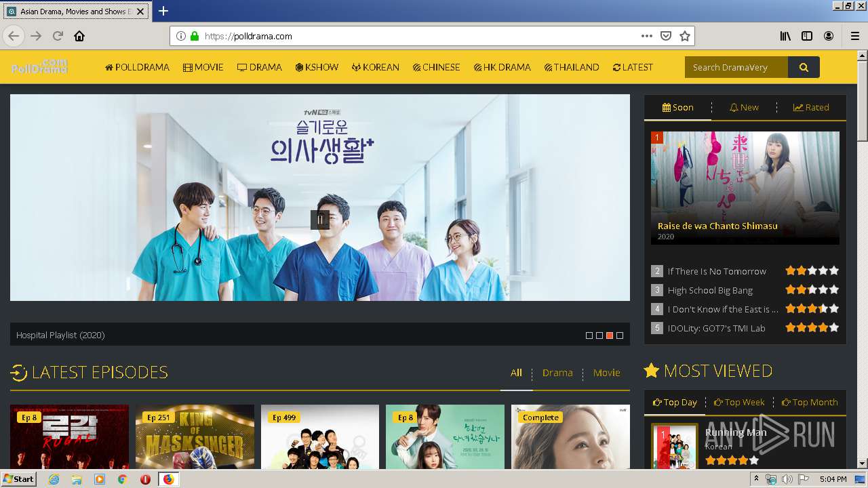Open Firefox home page icon

79,36
